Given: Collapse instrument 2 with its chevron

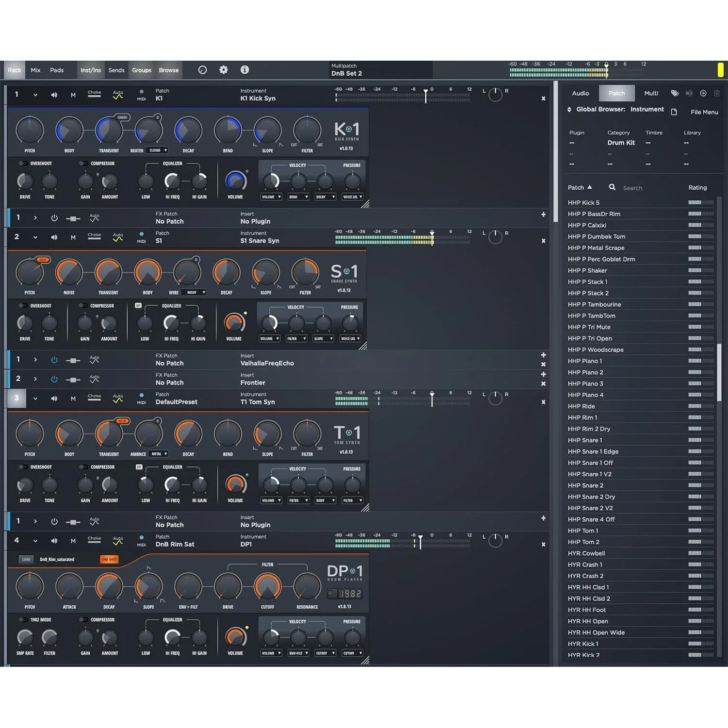Looking at the screenshot, I should click(35, 237).
